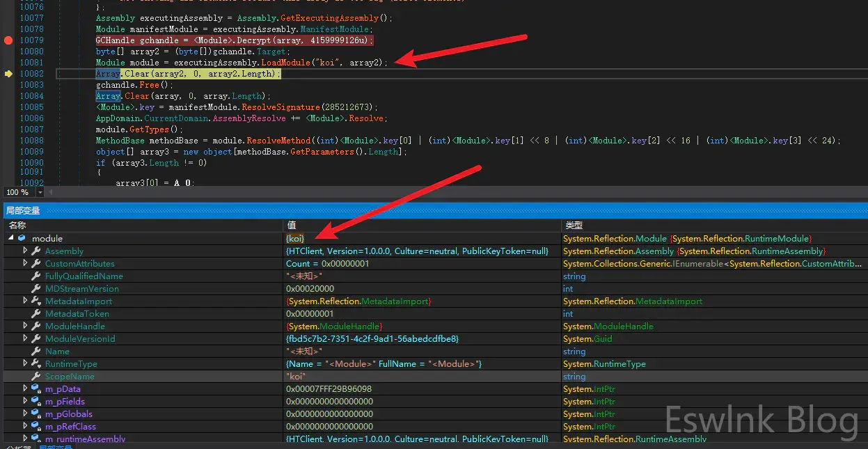Click the 类型 column header
Viewport: 868px width, 449px height.
(x=574, y=226)
